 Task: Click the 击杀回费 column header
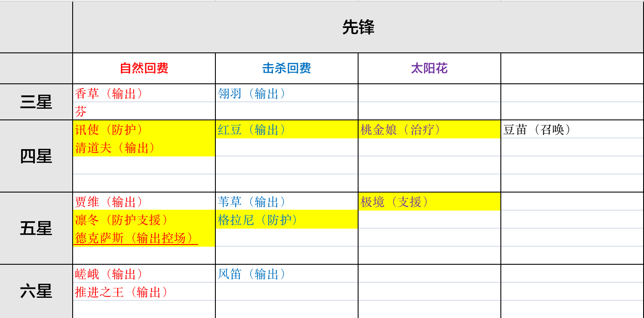click(286, 68)
